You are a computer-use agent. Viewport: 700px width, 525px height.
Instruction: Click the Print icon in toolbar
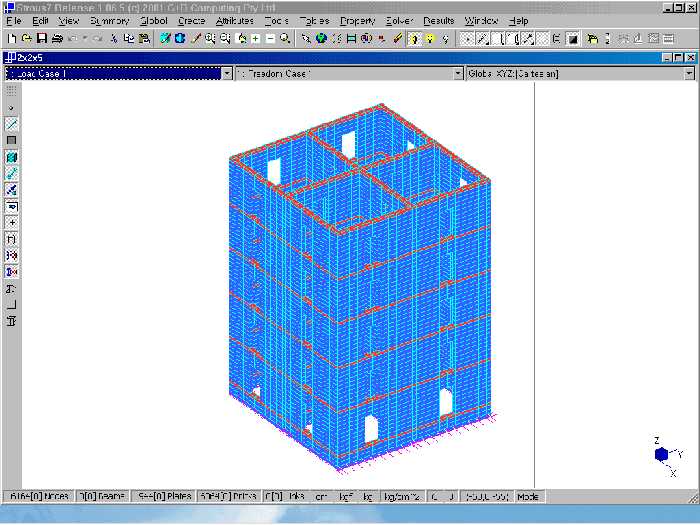pos(57,38)
